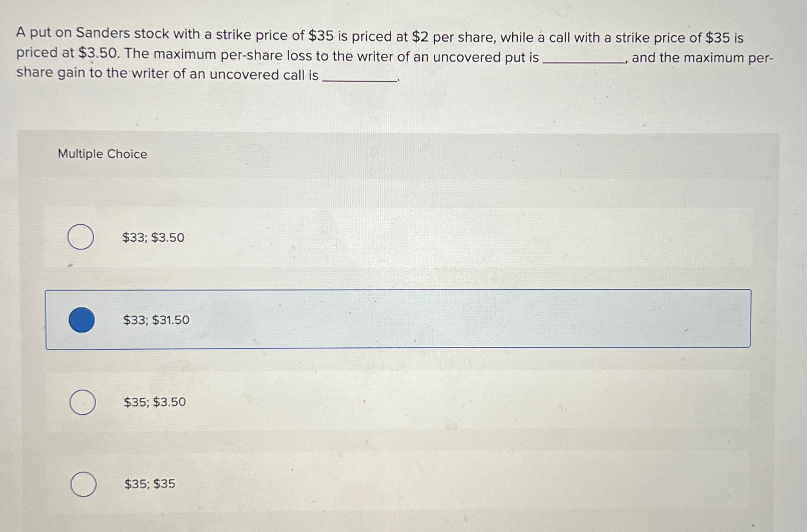Click the Multiple Choice heading
The height and width of the screenshot is (532, 807).
point(102,154)
